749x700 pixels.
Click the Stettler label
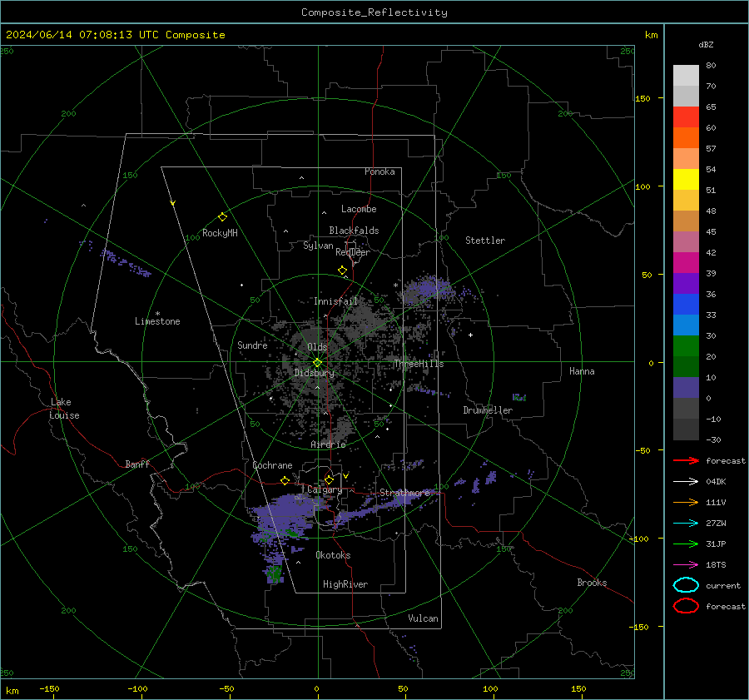click(485, 241)
